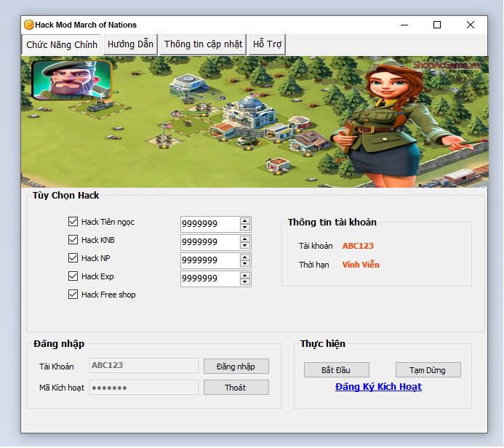Increase the Hack KNB value with up arrow

tap(245, 239)
